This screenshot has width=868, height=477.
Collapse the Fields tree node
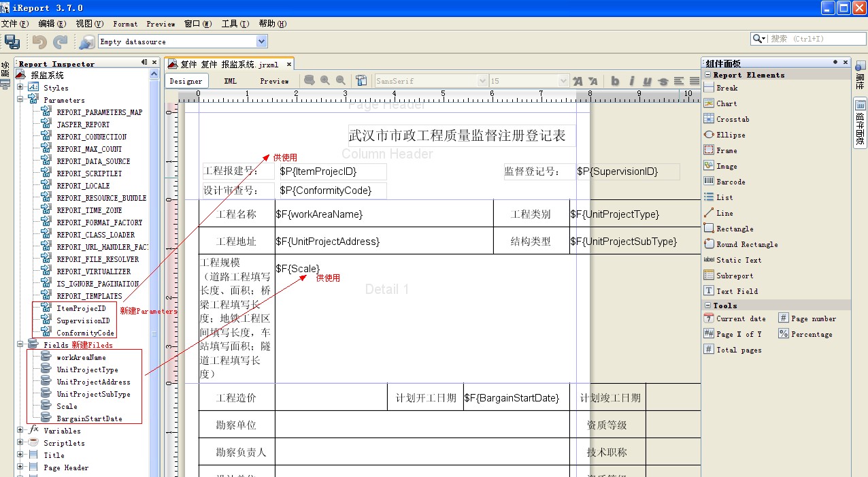coord(20,344)
